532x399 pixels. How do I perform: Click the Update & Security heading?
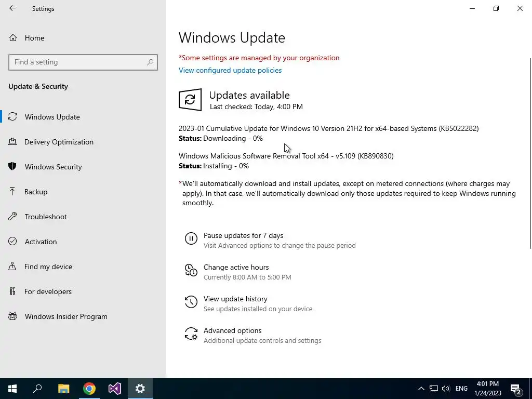[x=38, y=86]
